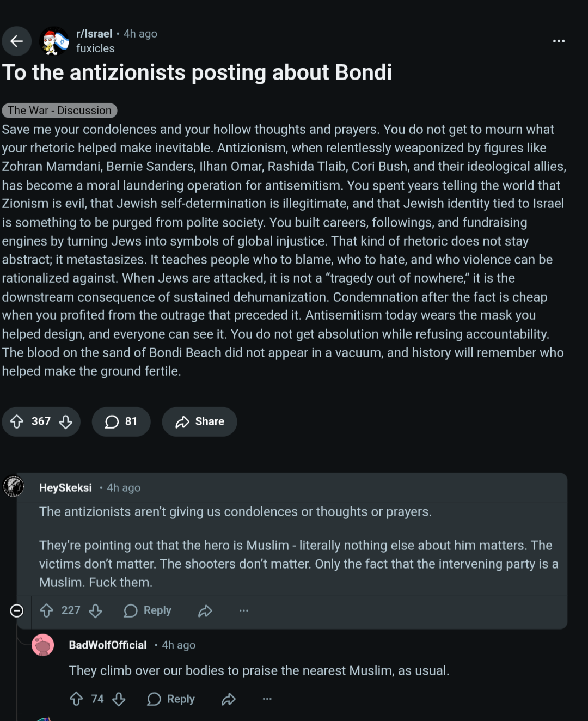Click share arrow on HeySkeksi's comment
This screenshot has width=588, height=721.
pyautogui.click(x=205, y=611)
